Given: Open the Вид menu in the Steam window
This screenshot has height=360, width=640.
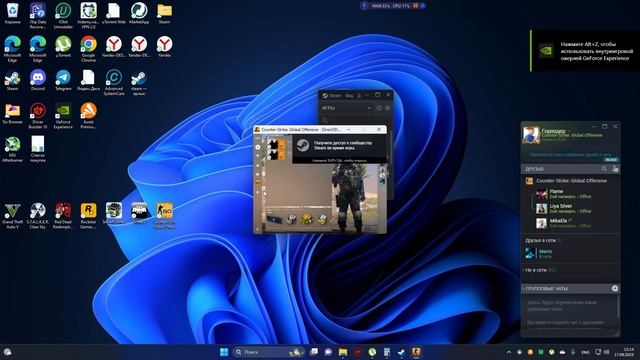Looking at the screenshot, I should (349, 96).
